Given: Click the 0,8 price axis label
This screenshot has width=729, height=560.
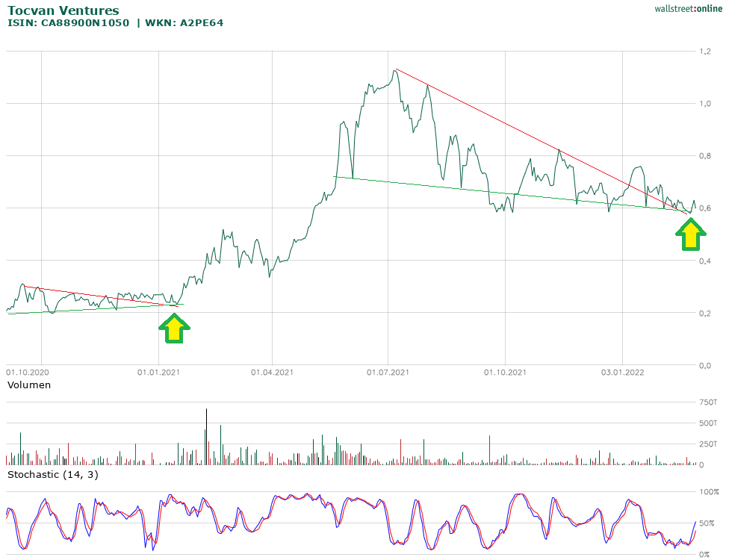Looking at the screenshot, I should click(705, 156).
